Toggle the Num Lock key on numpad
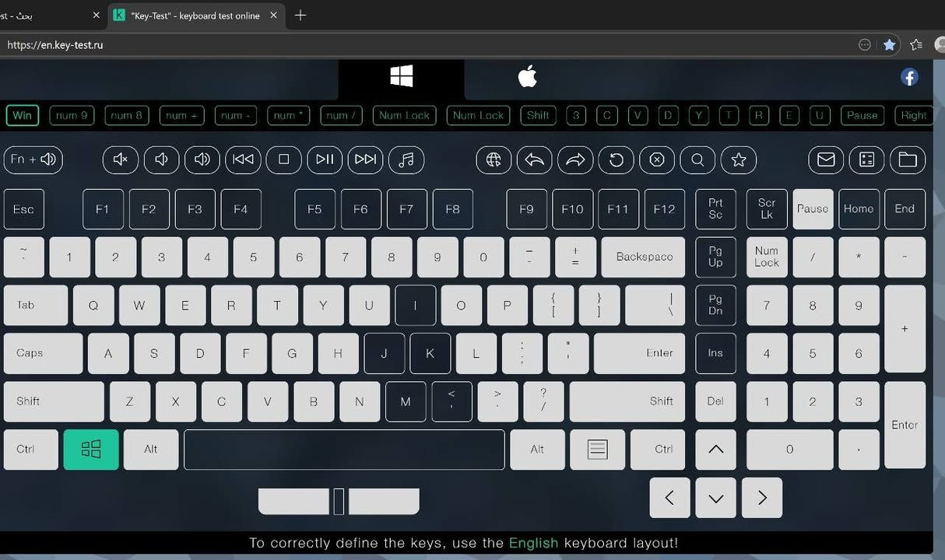The image size is (945, 560). (x=767, y=257)
